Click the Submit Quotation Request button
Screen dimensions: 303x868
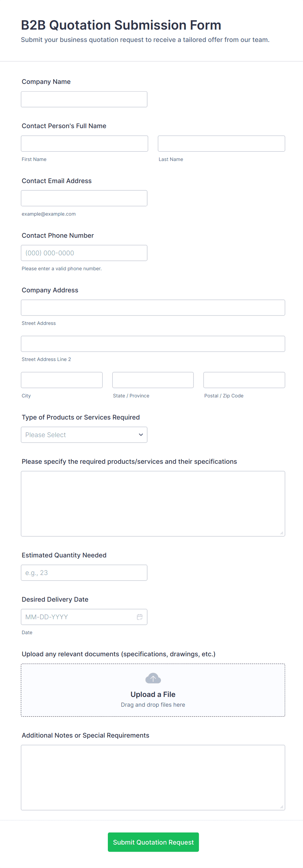click(x=153, y=842)
